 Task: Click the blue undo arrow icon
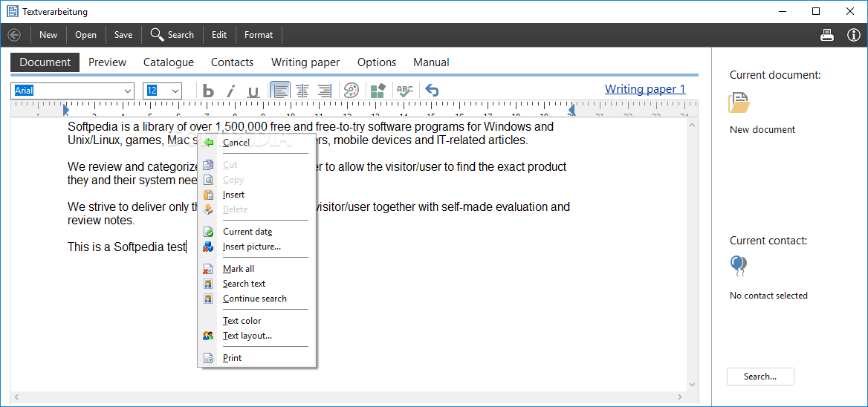432,90
